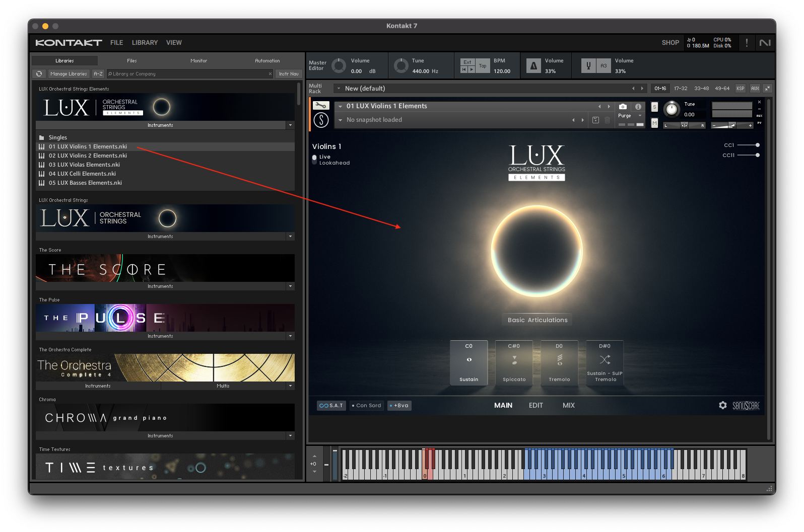The height and width of the screenshot is (532, 804).
Task: Switch to the Files browser tab
Action: [132, 61]
